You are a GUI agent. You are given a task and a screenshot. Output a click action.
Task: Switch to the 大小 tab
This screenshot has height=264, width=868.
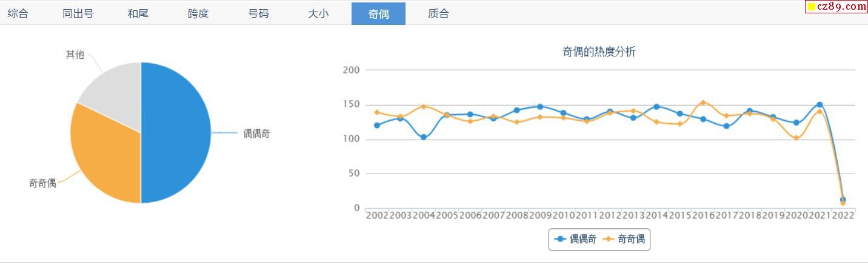(x=318, y=13)
